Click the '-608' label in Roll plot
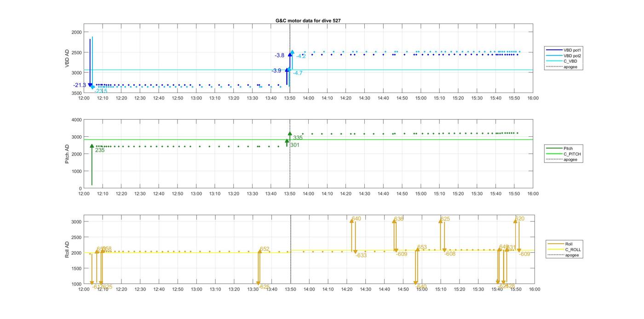This screenshot has width=644, height=319. pyautogui.click(x=449, y=254)
